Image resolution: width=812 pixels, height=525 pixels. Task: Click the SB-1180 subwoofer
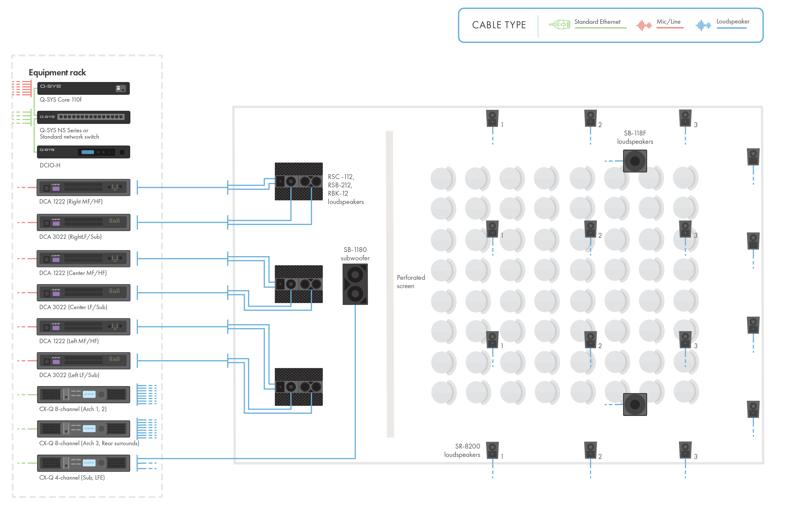pyautogui.click(x=355, y=284)
